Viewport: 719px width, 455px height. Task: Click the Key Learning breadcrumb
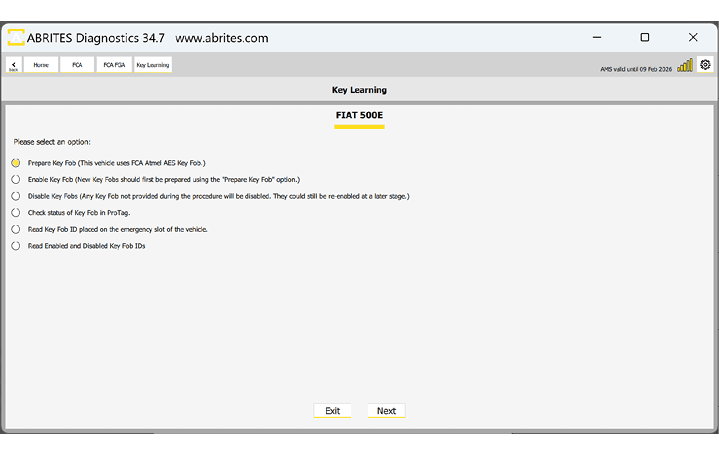153,65
